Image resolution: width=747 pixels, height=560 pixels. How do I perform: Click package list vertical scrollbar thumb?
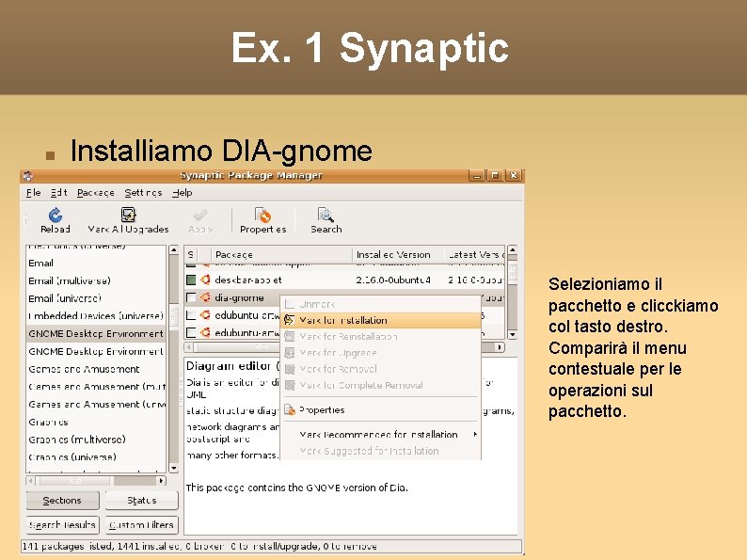point(512,272)
